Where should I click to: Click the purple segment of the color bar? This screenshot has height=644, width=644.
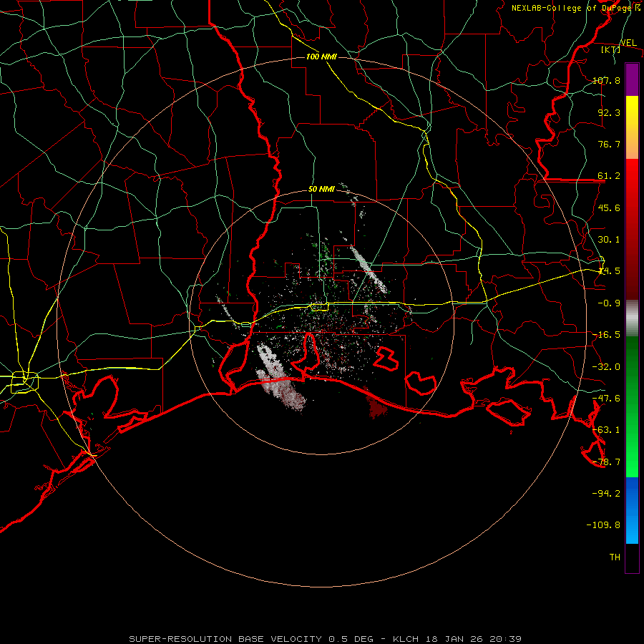tap(632, 79)
